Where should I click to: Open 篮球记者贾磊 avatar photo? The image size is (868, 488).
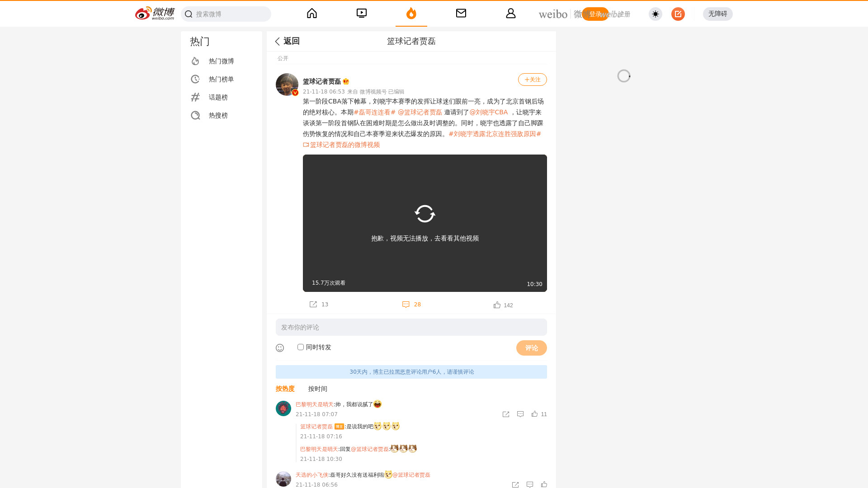[x=287, y=84]
